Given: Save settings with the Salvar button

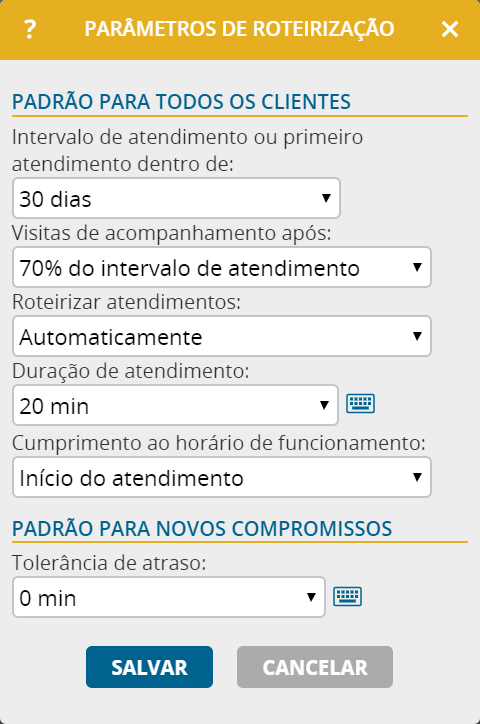Looking at the screenshot, I should [x=150, y=667].
